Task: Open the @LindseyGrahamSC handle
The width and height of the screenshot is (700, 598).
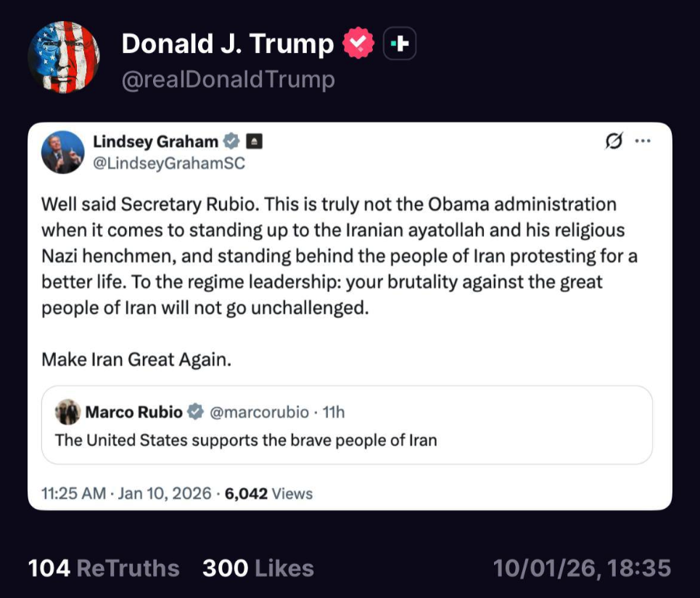Action: [169, 163]
